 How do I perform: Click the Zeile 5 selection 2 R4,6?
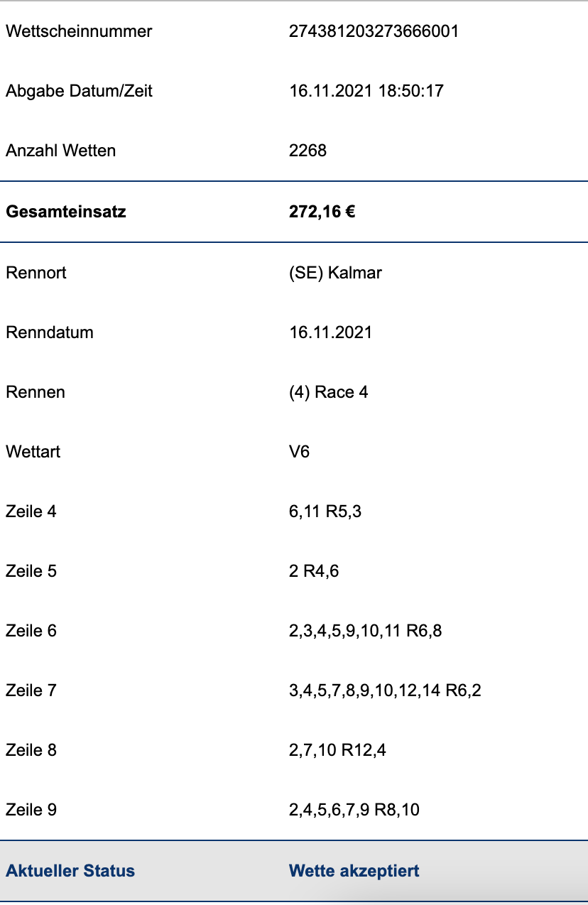tap(314, 571)
